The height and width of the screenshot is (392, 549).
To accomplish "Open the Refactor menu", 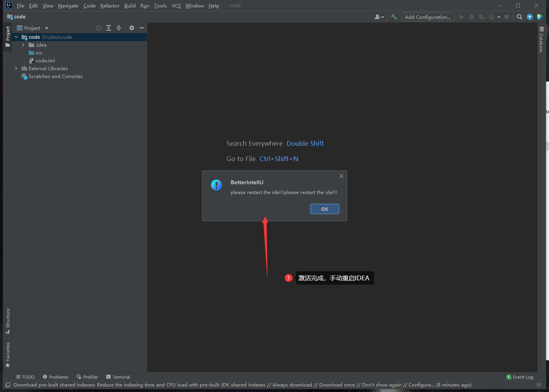I will click(x=110, y=5).
